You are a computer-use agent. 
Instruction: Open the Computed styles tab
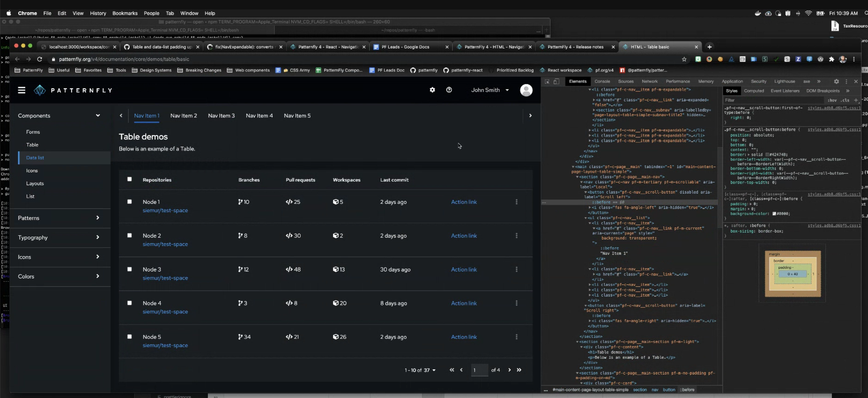pos(755,91)
